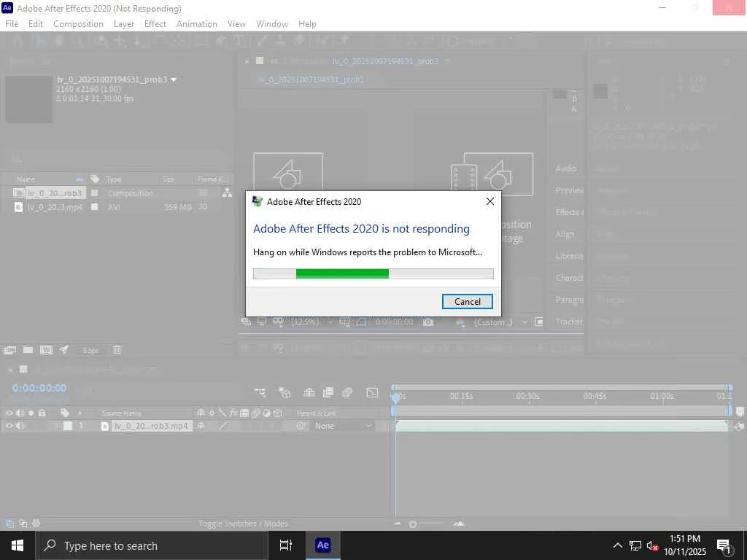Click label color swatch for layer 1
The width and height of the screenshot is (747, 560).
pyautogui.click(x=68, y=426)
